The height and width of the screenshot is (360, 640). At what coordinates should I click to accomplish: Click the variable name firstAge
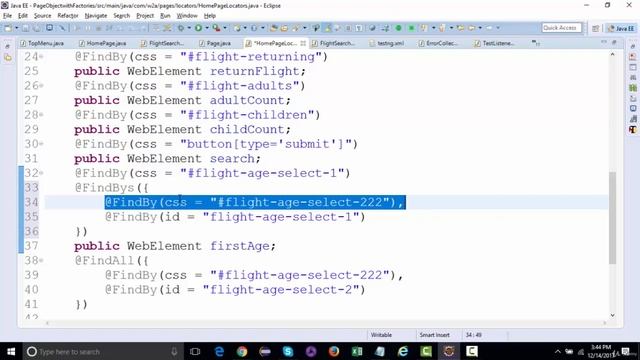(240, 246)
